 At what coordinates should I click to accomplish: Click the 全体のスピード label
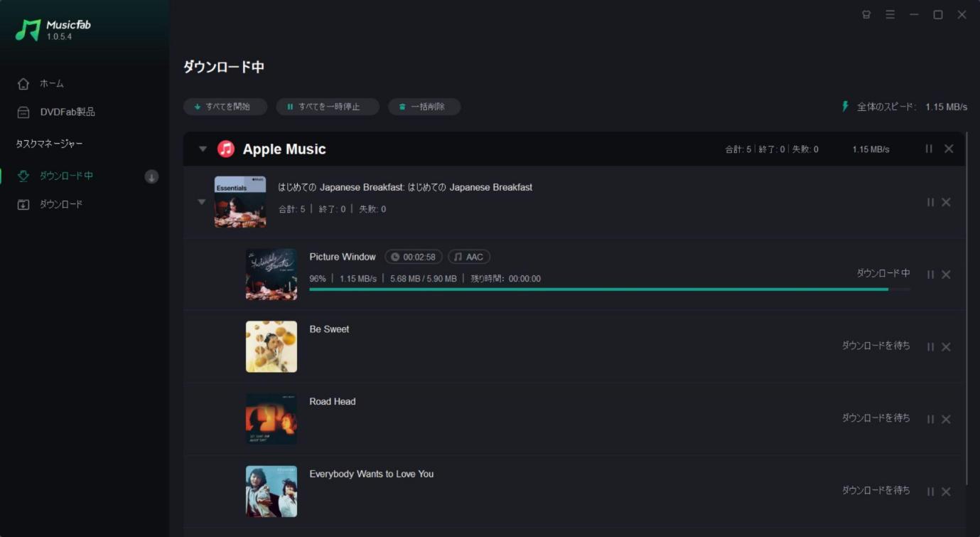click(x=886, y=107)
